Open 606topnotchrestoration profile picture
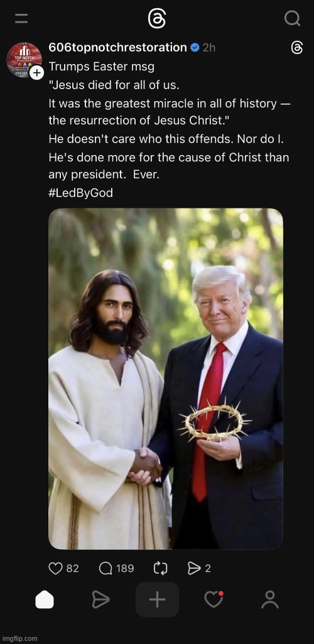Viewport: 314px width, 644px height. click(24, 60)
